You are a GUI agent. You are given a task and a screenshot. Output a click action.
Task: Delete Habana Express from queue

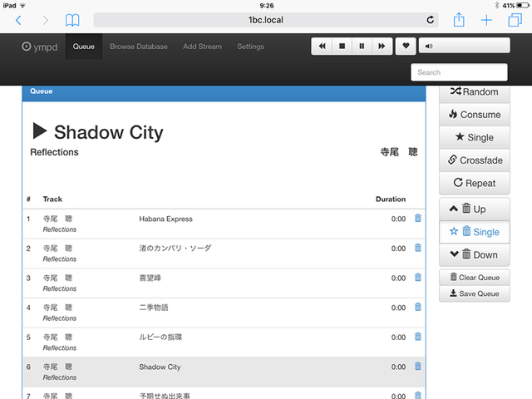tap(417, 218)
